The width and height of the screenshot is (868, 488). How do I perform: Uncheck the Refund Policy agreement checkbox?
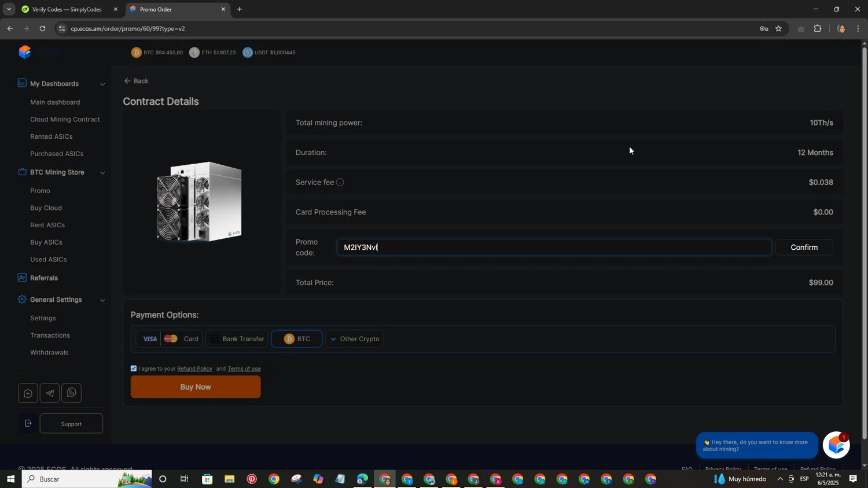134,368
